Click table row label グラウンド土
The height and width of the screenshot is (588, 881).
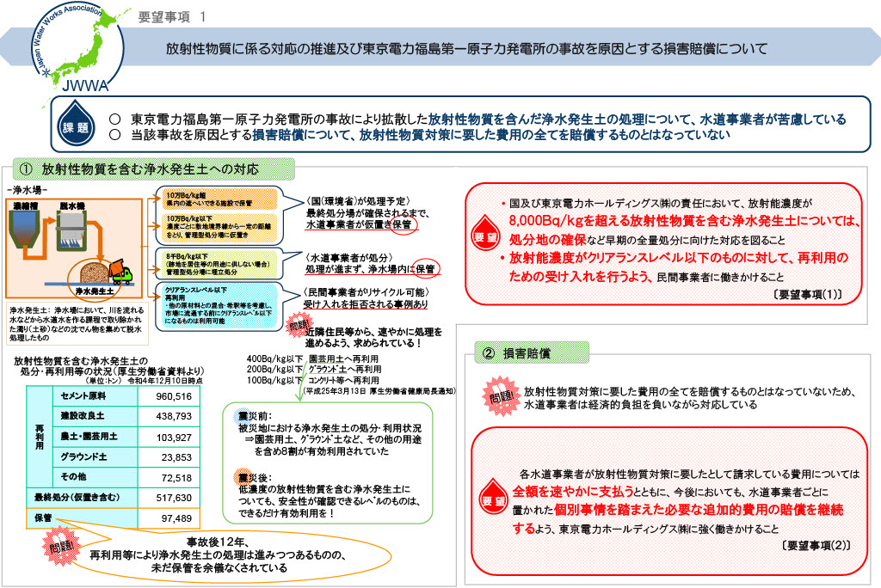(x=83, y=456)
